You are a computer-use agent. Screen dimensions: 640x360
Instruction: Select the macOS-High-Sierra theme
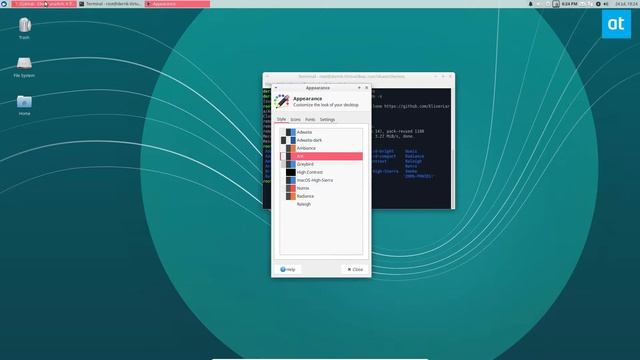[321, 180]
